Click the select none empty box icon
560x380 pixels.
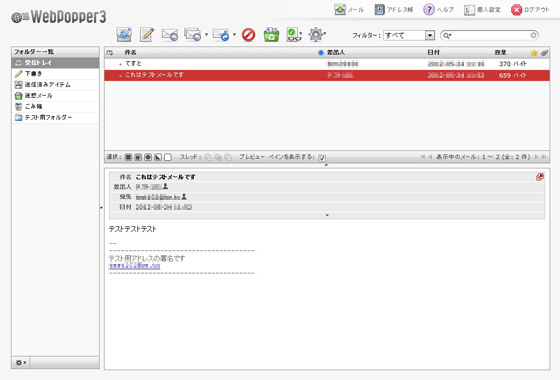(x=168, y=157)
